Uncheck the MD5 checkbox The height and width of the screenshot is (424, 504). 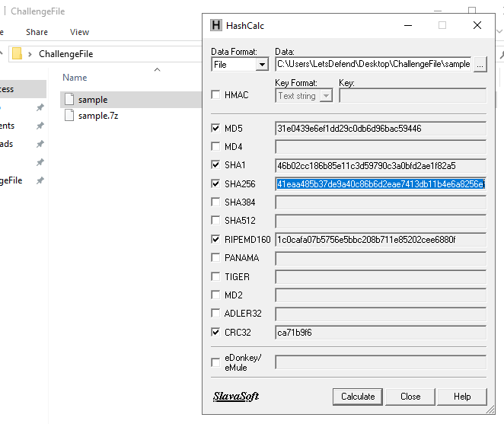[x=216, y=129]
